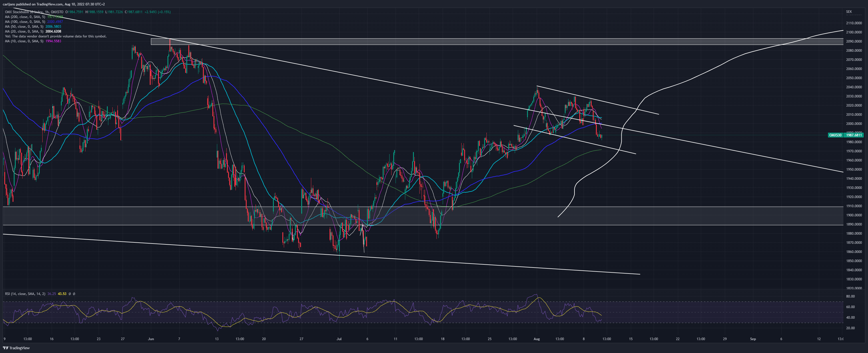Select the MA 200 indicator legend
868x353 pixels.
pyautogui.click(x=34, y=17)
